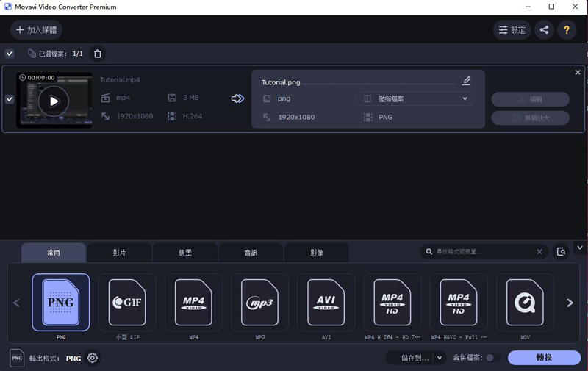
Task: Click the lossless upscale (無損放大) button
Action: click(530, 118)
